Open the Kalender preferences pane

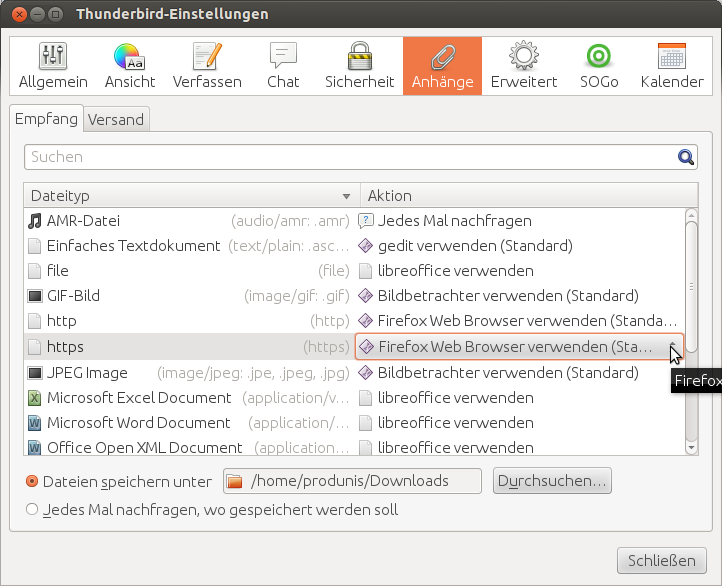[x=672, y=66]
